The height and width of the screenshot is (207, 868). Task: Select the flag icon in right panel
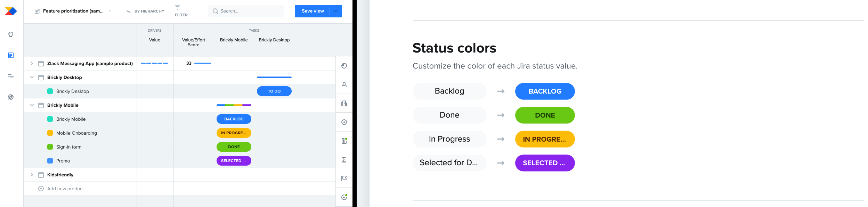pyautogui.click(x=344, y=178)
